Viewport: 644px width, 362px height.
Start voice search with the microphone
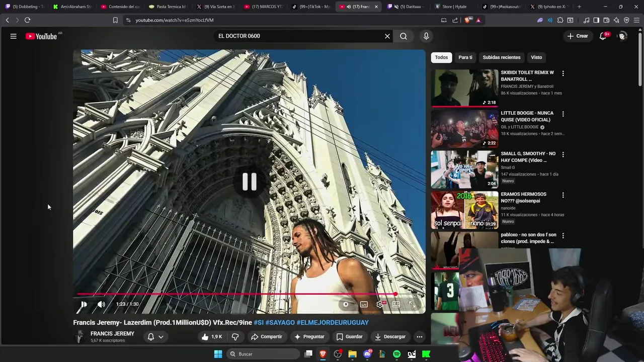[426, 36]
